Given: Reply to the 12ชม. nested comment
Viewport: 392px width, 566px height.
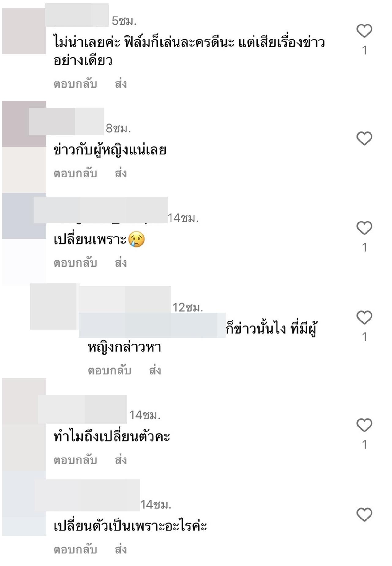Looking at the screenshot, I should [x=110, y=371].
